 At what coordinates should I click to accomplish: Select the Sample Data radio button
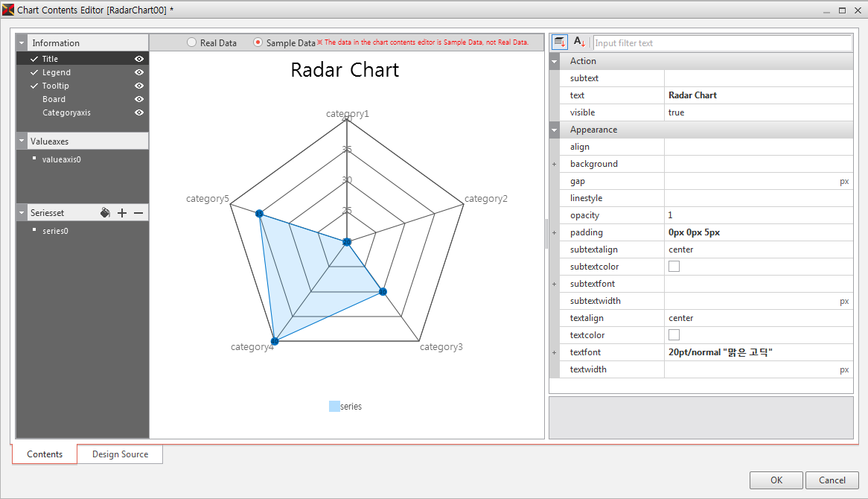click(x=258, y=42)
